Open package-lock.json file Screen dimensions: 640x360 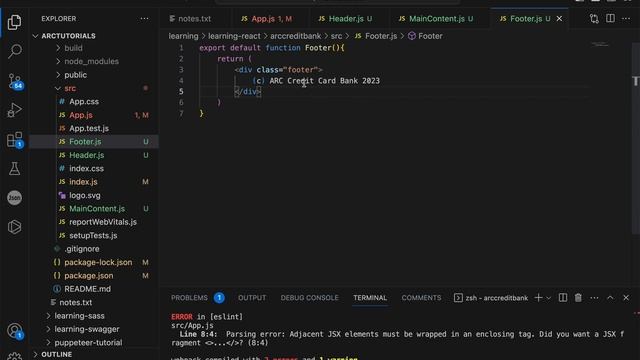coord(98,262)
